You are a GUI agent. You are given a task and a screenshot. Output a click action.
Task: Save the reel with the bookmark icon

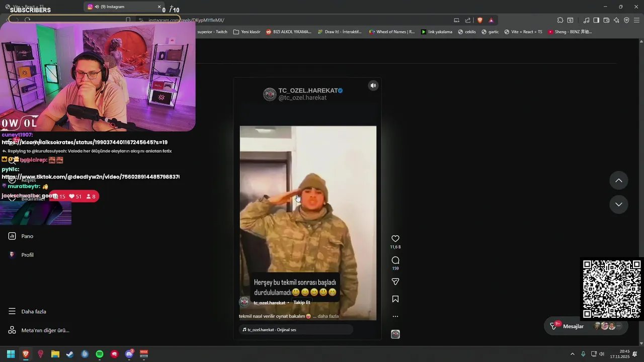[x=395, y=299]
